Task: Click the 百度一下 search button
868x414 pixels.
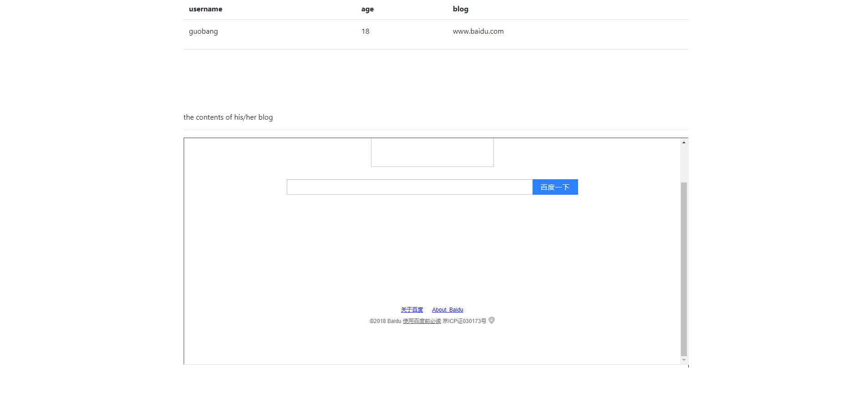Action: (555, 187)
